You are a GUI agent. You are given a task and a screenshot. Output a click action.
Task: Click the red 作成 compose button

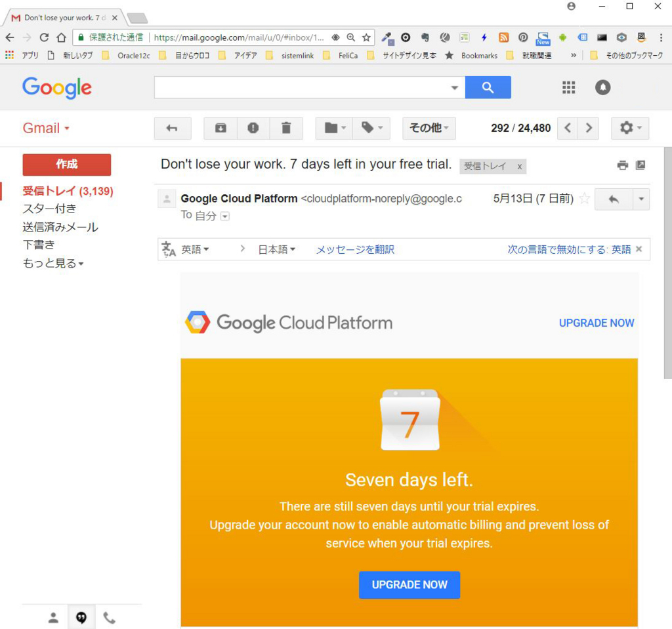click(67, 165)
